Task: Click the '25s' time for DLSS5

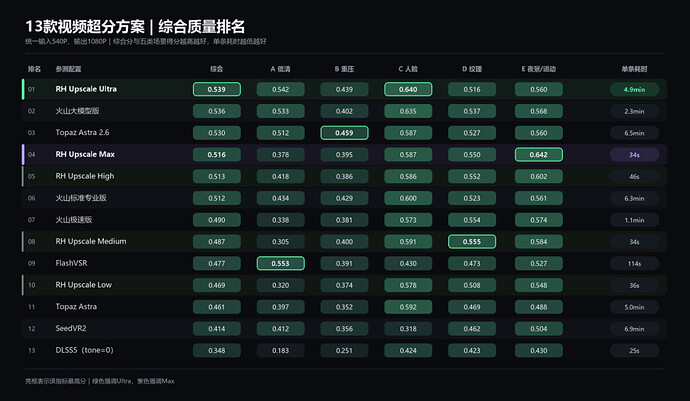Action: pos(634,350)
